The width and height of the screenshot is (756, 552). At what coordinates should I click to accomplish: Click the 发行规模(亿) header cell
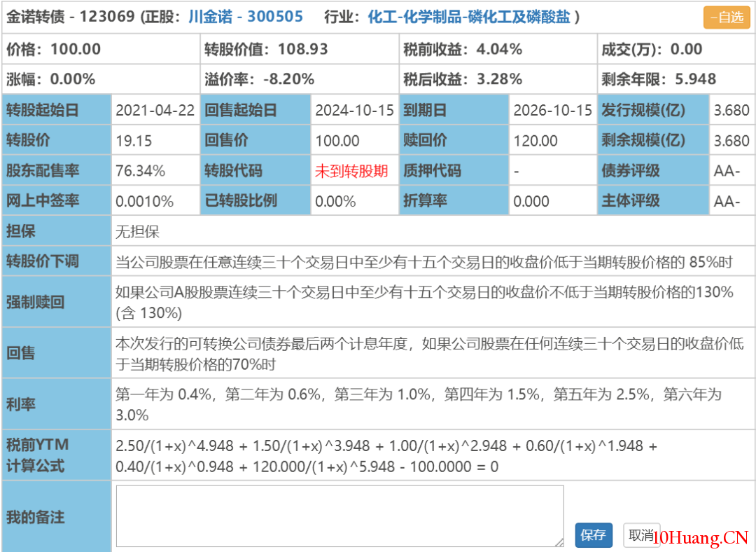tap(653, 110)
